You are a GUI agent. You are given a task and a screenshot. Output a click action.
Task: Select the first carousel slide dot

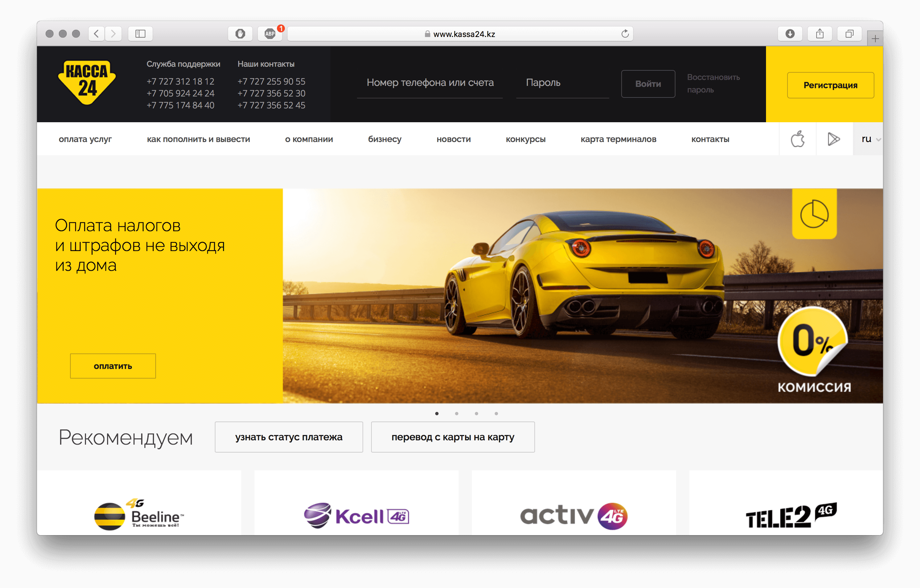coord(437,414)
